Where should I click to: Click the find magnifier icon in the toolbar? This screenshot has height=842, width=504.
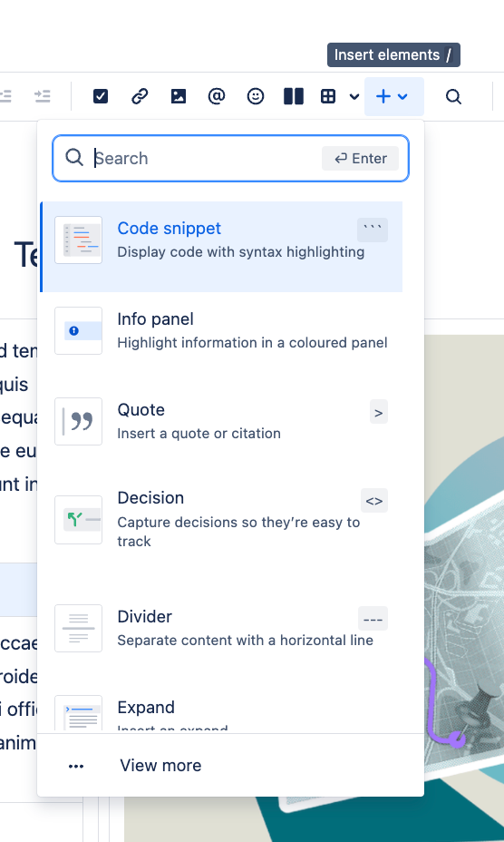[x=453, y=97]
